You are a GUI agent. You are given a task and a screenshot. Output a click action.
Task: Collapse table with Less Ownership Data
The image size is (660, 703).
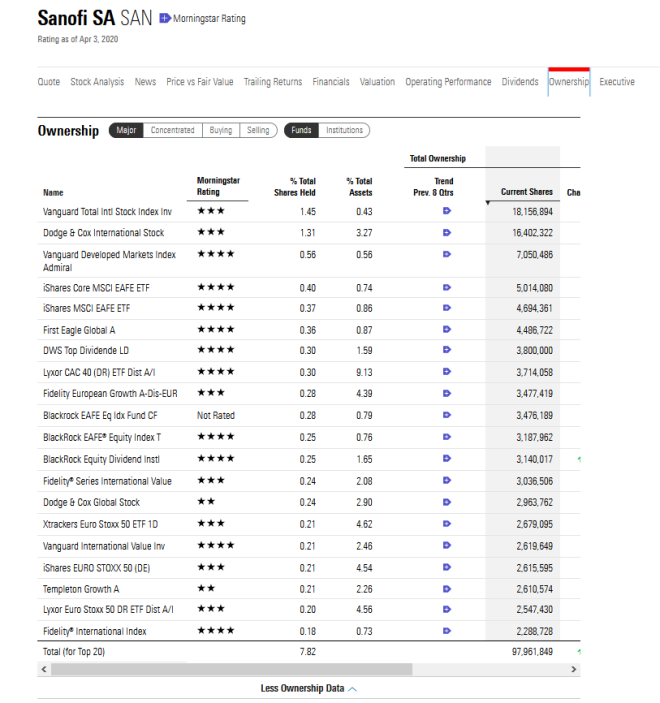click(x=308, y=688)
